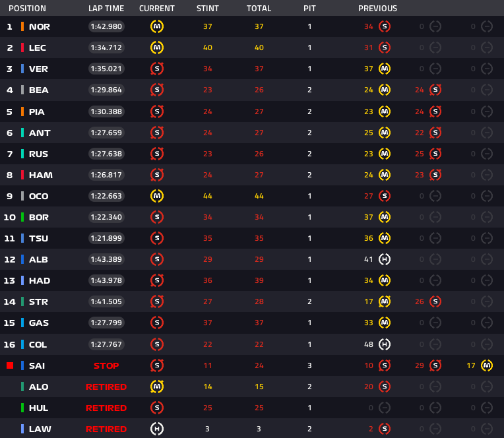Click the red STOP label for SAI
504x438 pixels.
pos(106,365)
